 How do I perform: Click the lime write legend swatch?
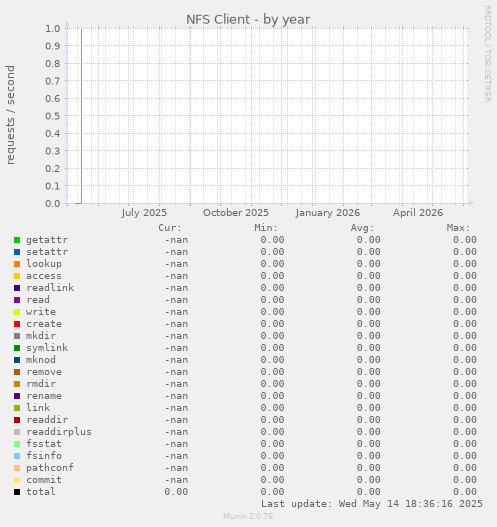tap(17, 312)
